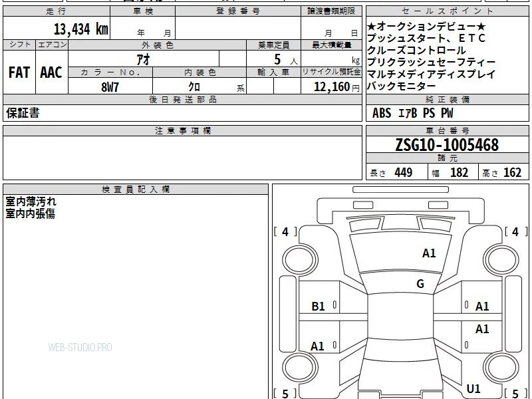Viewport: 532px width, 399px height.
Task: Select chassis number ZSG10-1005468
Action: click(x=447, y=145)
